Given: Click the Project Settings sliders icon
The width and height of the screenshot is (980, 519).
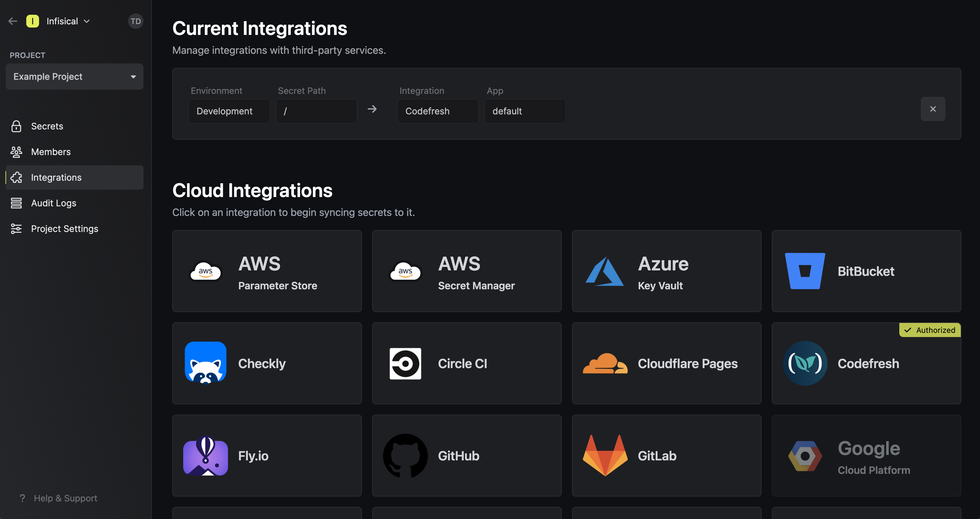Looking at the screenshot, I should tap(16, 229).
